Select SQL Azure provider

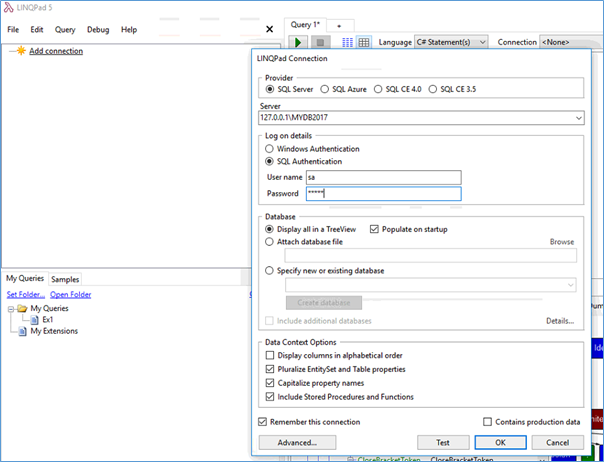(x=325, y=89)
